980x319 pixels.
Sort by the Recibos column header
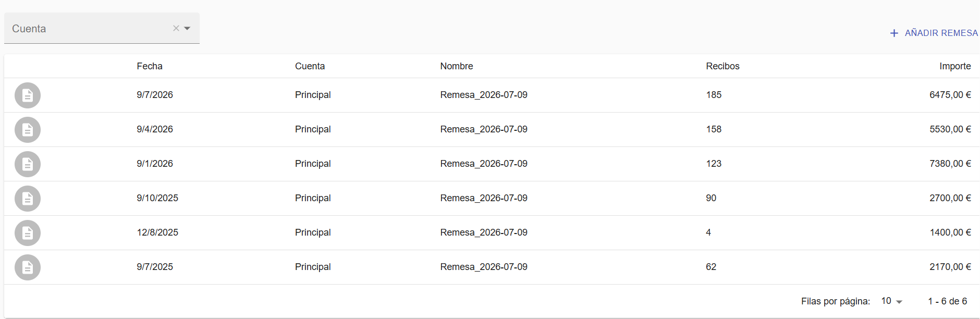coord(722,66)
